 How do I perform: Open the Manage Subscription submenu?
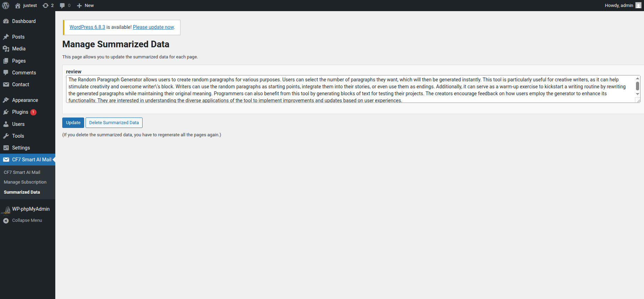tap(25, 182)
